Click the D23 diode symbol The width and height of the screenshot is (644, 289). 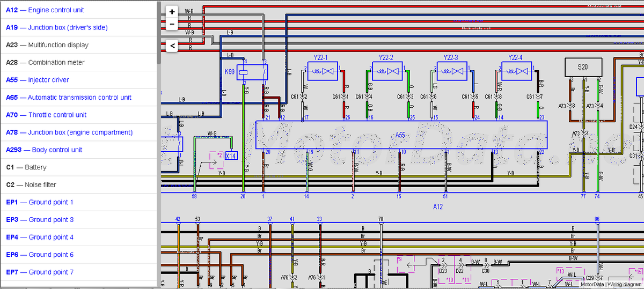(x=443, y=266)
